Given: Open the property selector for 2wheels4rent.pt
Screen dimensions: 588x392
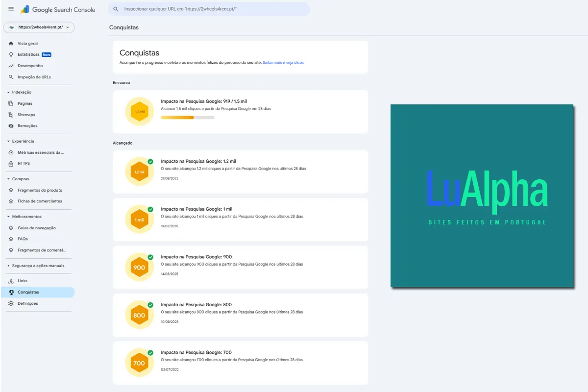Looking at the screenshot, I should coord(39,27).
